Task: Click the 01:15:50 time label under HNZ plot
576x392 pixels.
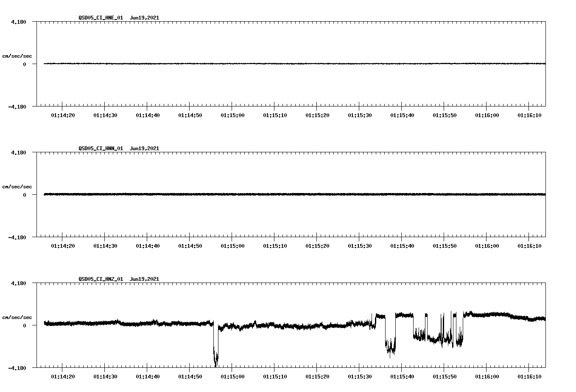Action: click(x=445, y=377)
